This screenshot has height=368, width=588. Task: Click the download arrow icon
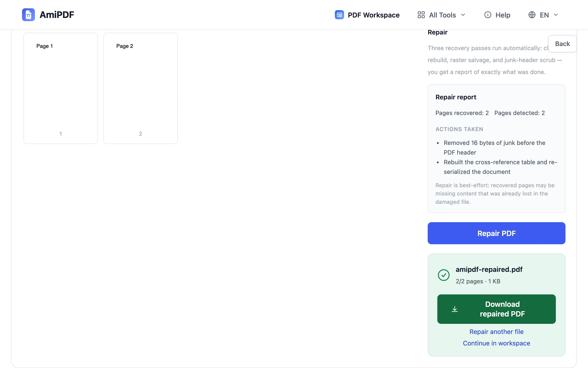pyautogui.click(x=455, y=309)
